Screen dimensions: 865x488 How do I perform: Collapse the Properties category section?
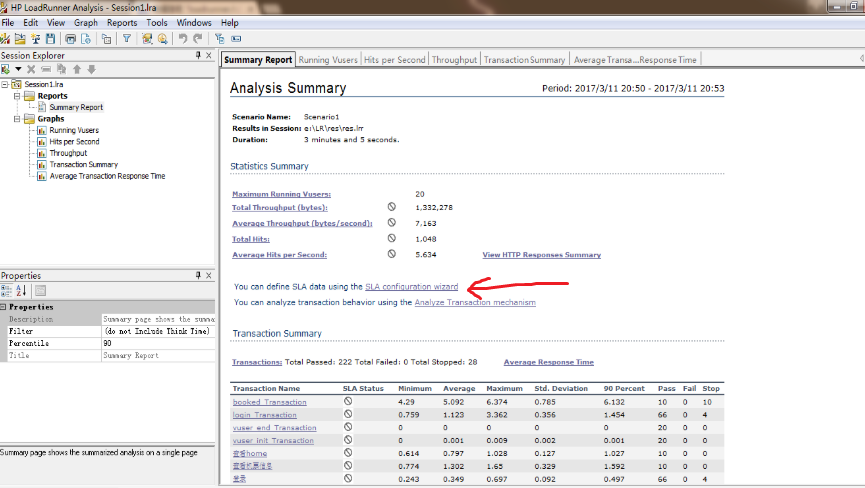[3, 307]
